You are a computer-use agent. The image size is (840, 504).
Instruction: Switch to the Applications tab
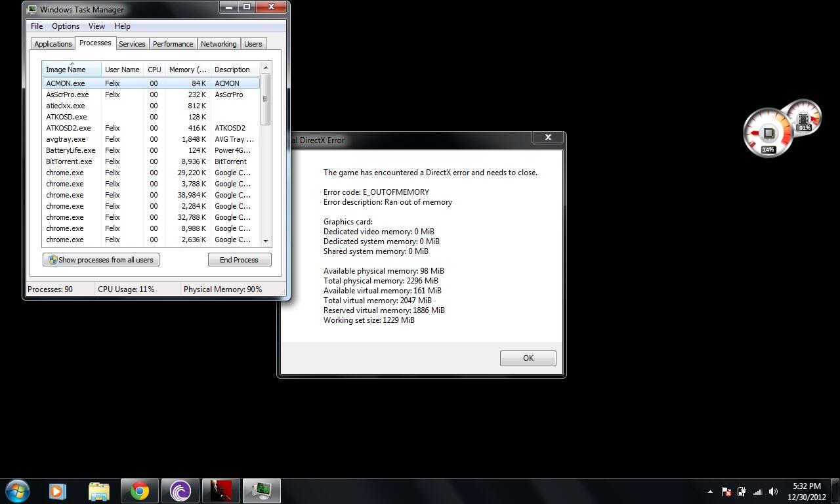[53, 44]
